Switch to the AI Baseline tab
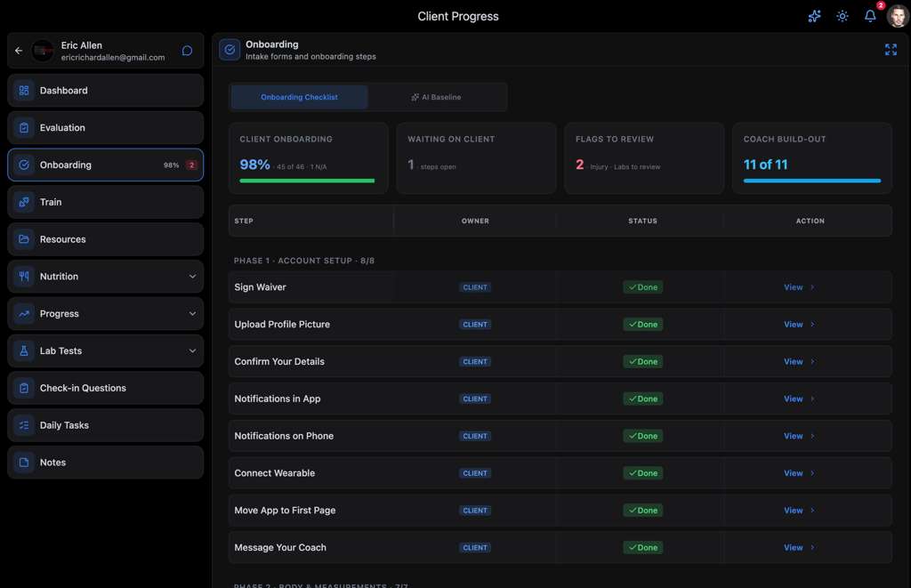Viewport: 911px width, 588px height. [x=436, y=97]
